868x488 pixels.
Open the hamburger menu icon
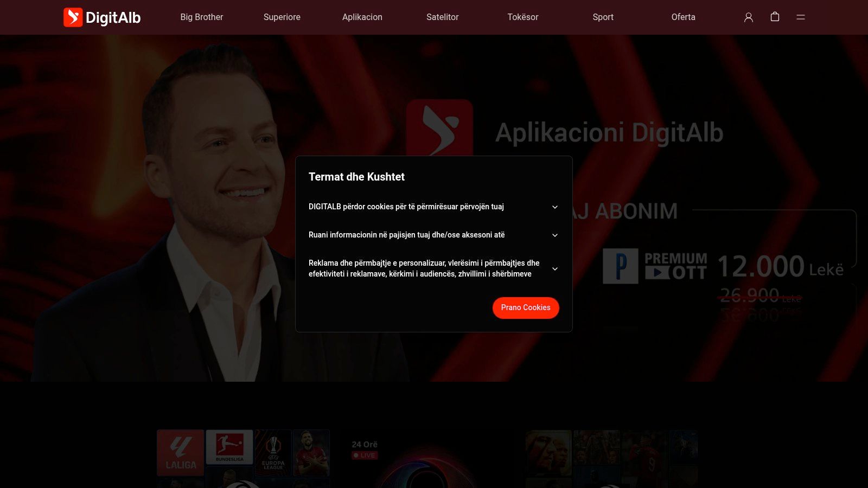pyautogui.click(x=800, y=17)
